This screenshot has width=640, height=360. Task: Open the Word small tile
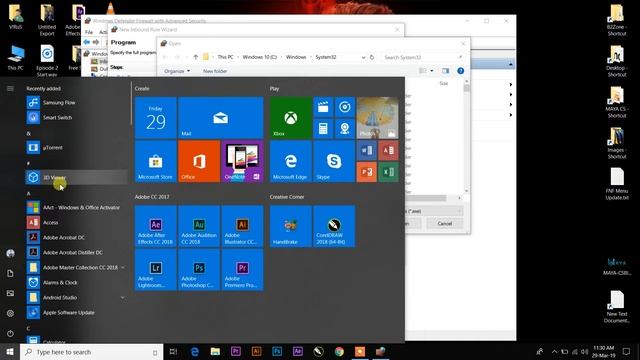tap(367, 151)
